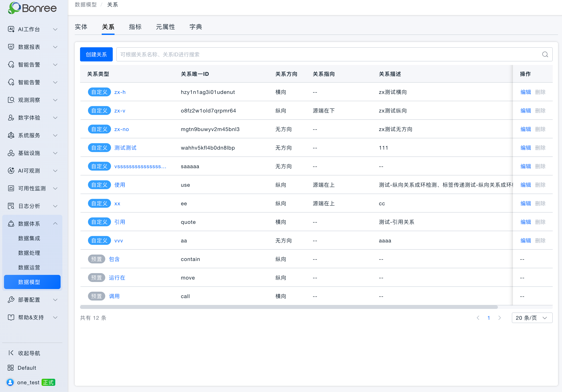Screen dimensions: 562x392
Task: Open the 调用 preset relation link
Action: [114, 296]
